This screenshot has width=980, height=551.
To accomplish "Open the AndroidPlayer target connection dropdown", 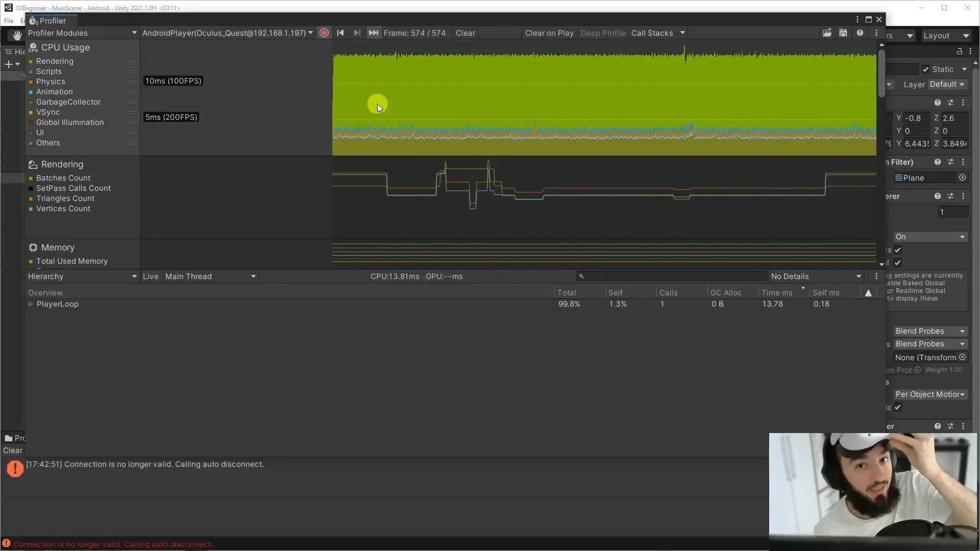I will tap(228, 33).
